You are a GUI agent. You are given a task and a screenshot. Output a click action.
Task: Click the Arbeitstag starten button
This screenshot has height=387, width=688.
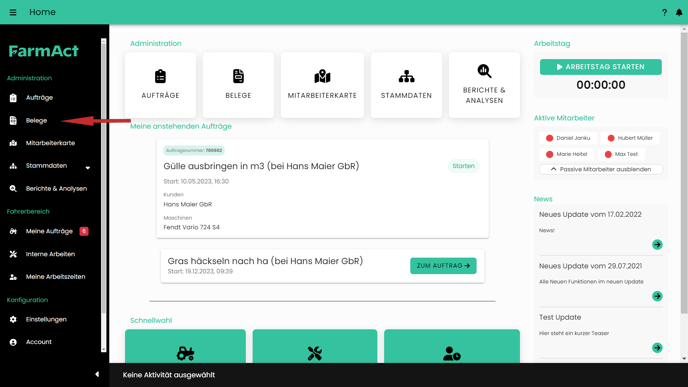[601, 67]
